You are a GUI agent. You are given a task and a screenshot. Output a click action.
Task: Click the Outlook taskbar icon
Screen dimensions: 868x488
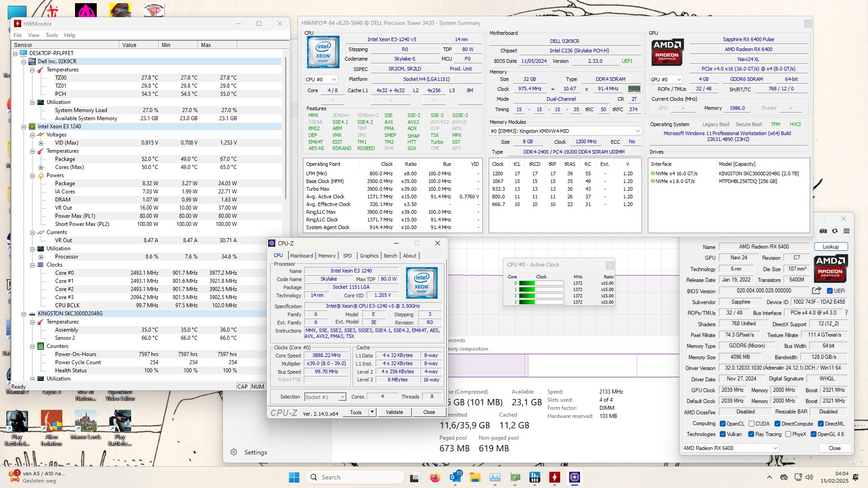click(x=454, y=477)
